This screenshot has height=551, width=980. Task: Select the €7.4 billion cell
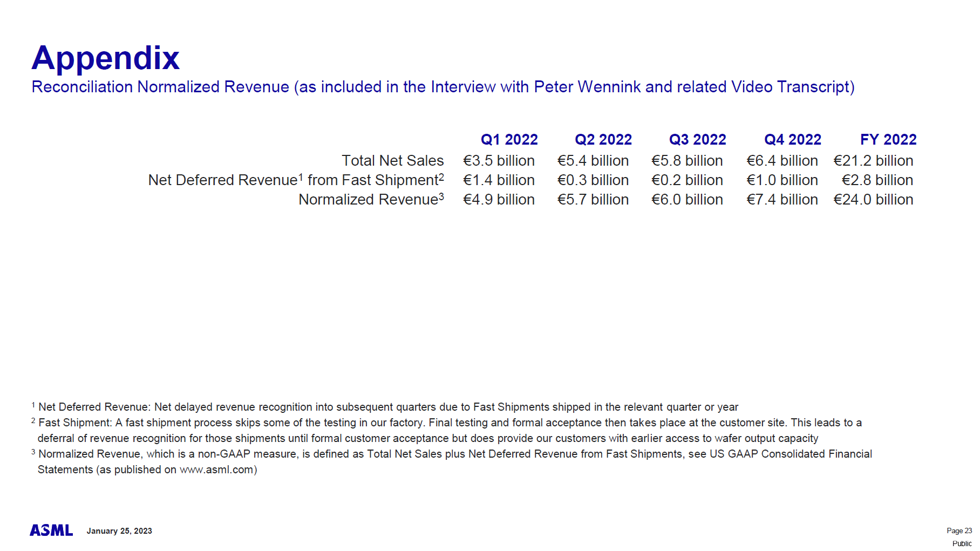(782, 200)
